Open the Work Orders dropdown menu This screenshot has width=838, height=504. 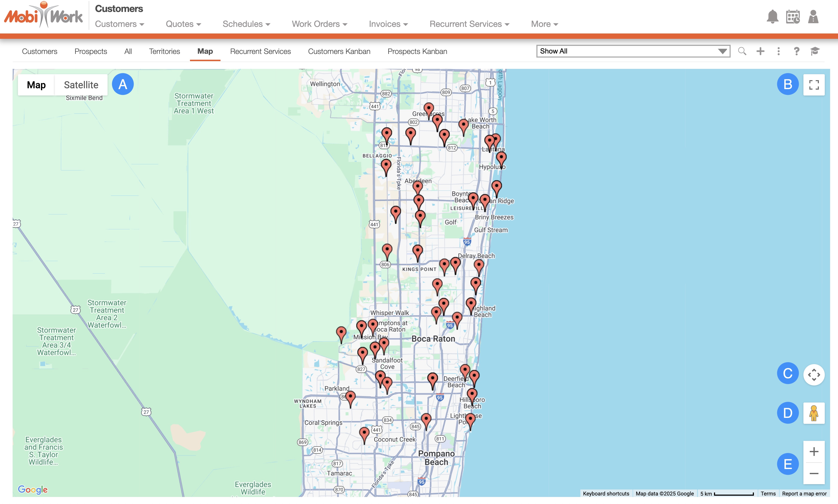pyautogui.click(x=319, y=24)
